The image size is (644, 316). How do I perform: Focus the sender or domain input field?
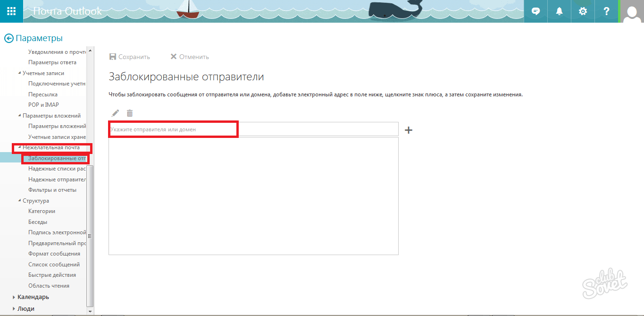pos(253,129)
